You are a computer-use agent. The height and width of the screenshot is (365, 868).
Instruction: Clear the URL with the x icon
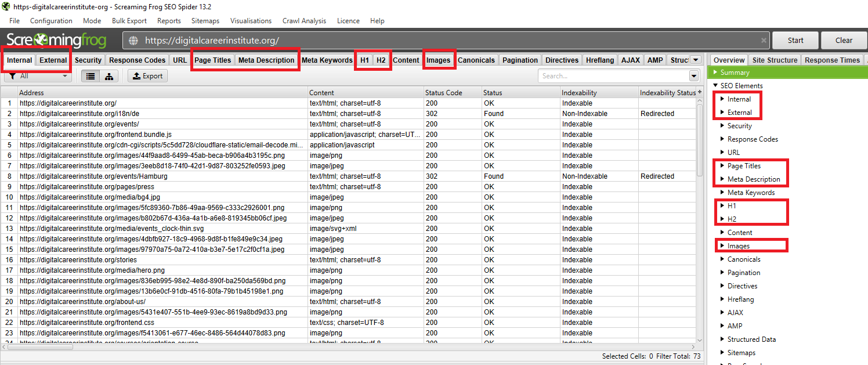[x=764, y=41]
